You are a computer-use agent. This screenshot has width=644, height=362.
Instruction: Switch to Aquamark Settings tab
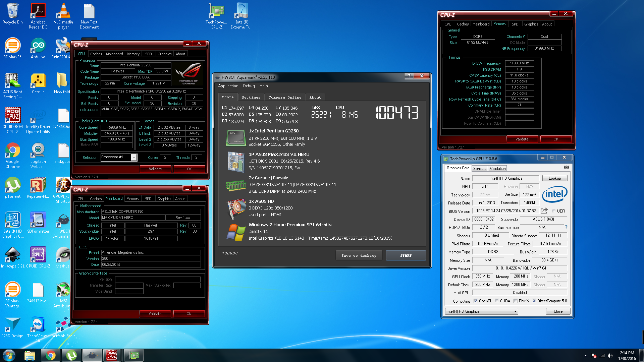pyautogui.click(x=251, y=97)
